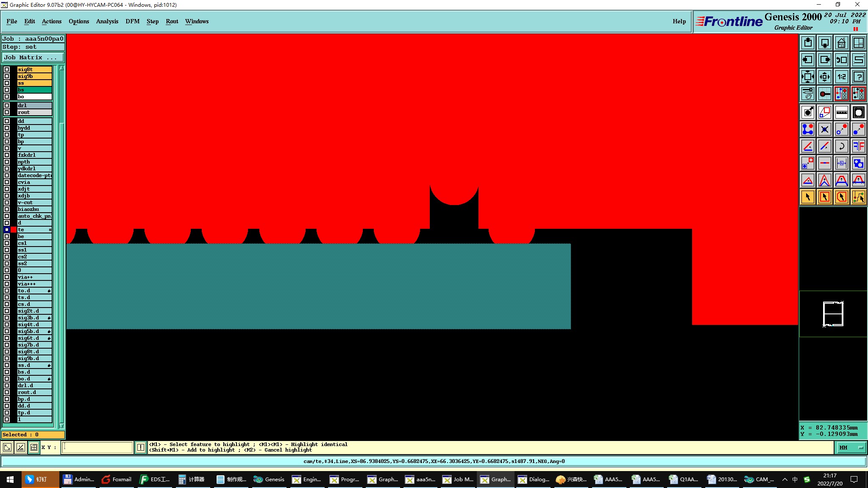
Task: Click the taskbar clock showing 21:17
Action: point(830,479)
